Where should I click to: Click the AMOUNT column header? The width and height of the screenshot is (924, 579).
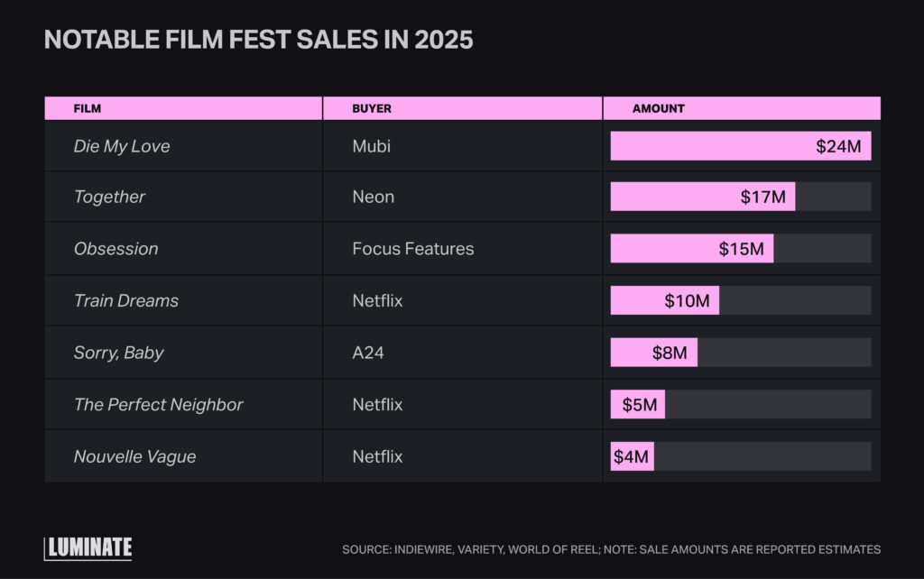pos(658,108)
